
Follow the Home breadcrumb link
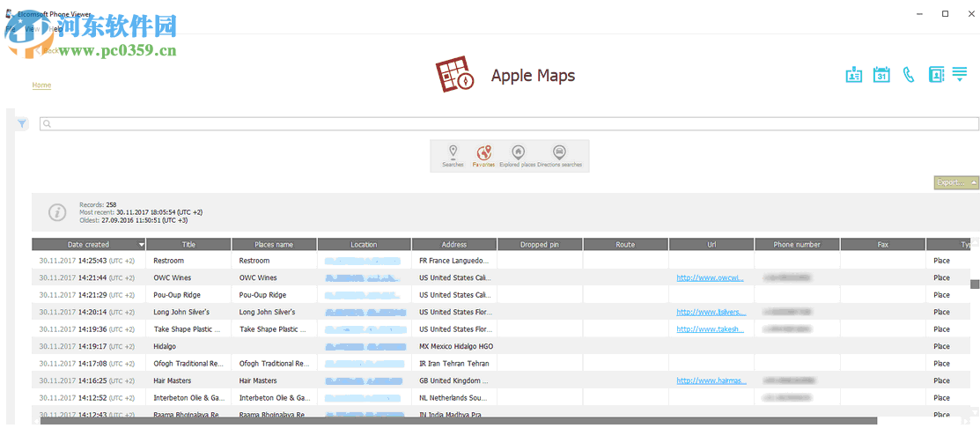[42, 85]
